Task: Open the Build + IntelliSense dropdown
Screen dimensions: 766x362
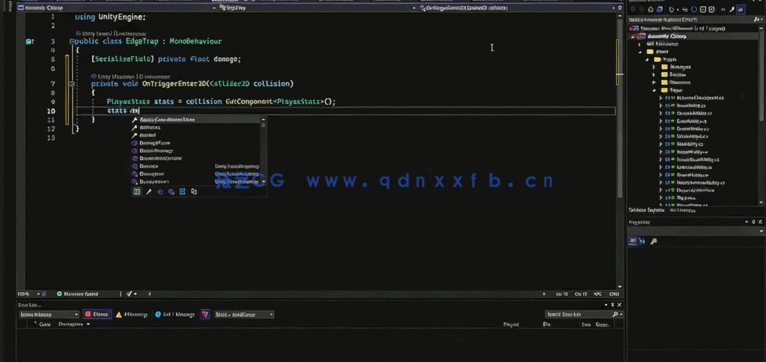Action: click(x=244, y=315)
